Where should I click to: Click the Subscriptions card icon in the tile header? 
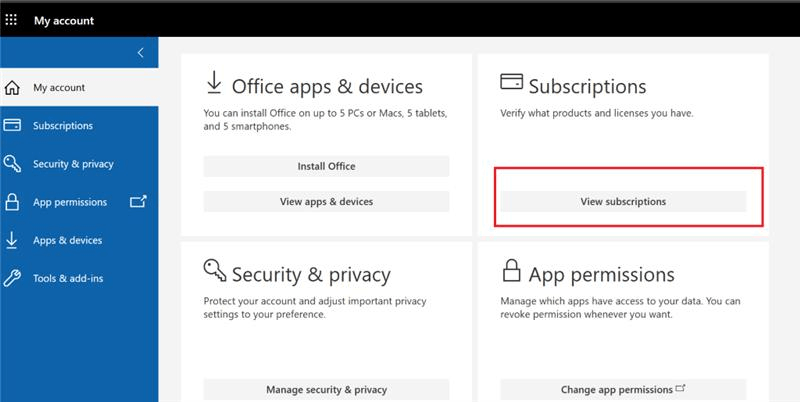511,82
